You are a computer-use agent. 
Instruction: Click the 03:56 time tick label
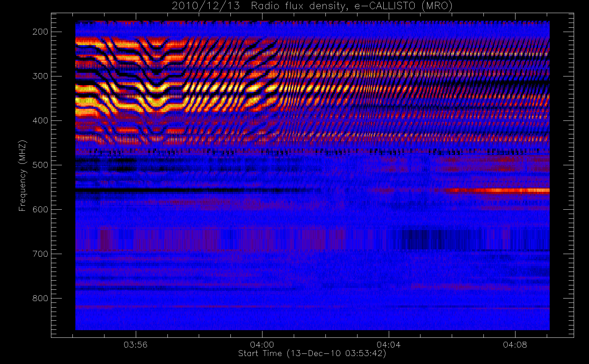(x=136, y=345)
